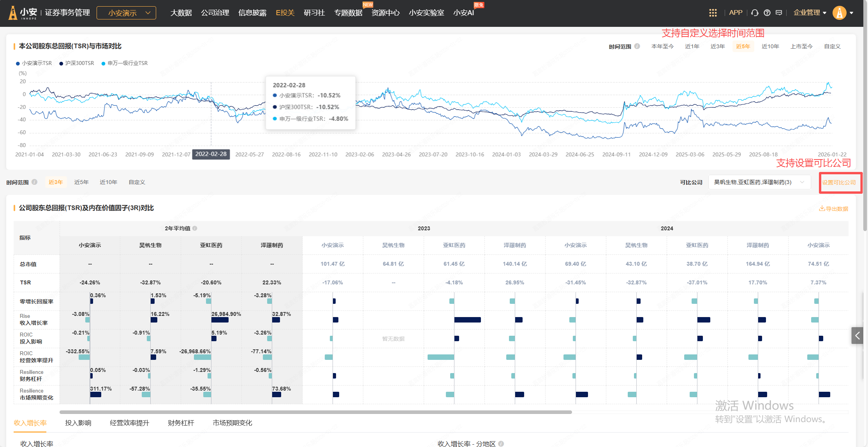Open the feedback message icon
868x447 pixels.
click(778, 13)
